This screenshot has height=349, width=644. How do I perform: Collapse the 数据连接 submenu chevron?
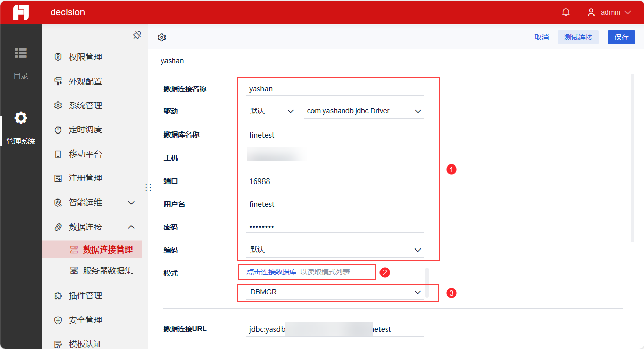click(131, 227)
